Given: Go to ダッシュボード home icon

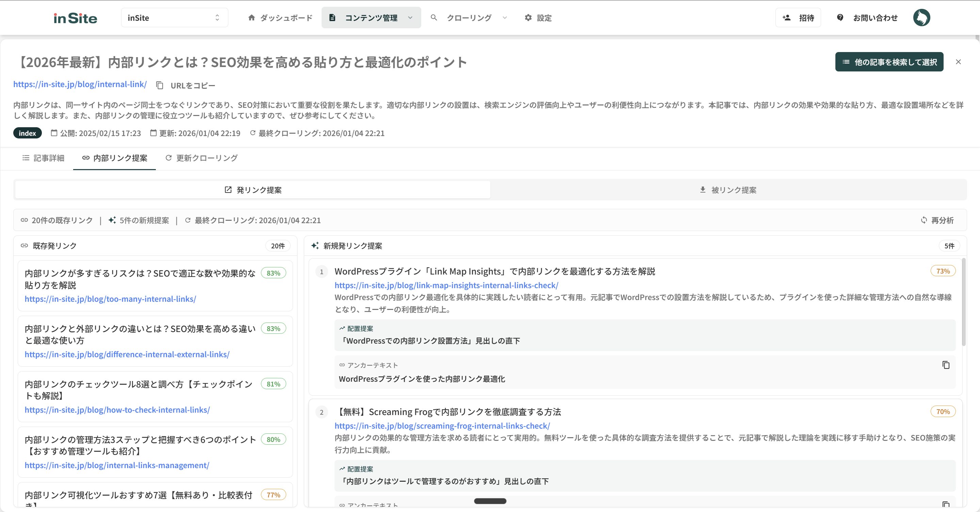Looking at the screenshot, I should click(251, 17).
